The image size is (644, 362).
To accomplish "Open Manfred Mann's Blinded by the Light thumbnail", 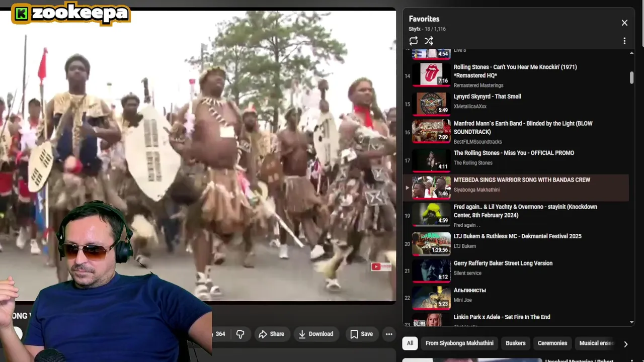I will tap(431, 131).
